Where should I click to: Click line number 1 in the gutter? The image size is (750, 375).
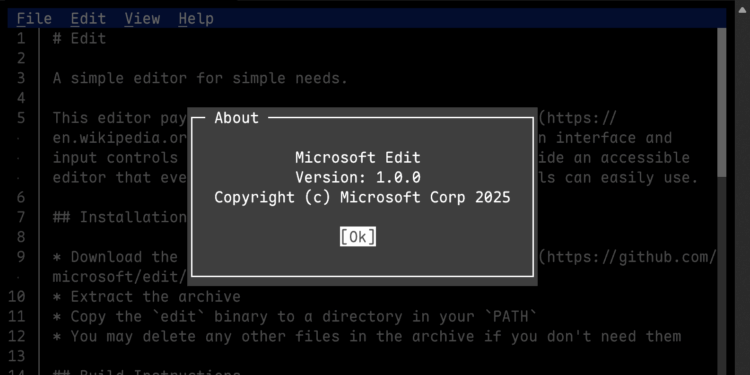21,38
